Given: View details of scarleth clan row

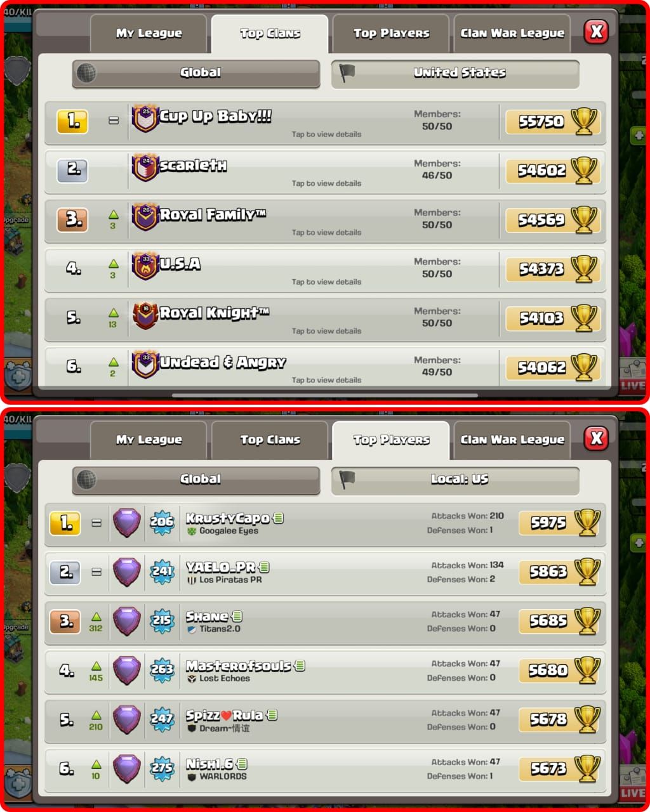Looking at the screenshot, I should [x=325, y=171].
